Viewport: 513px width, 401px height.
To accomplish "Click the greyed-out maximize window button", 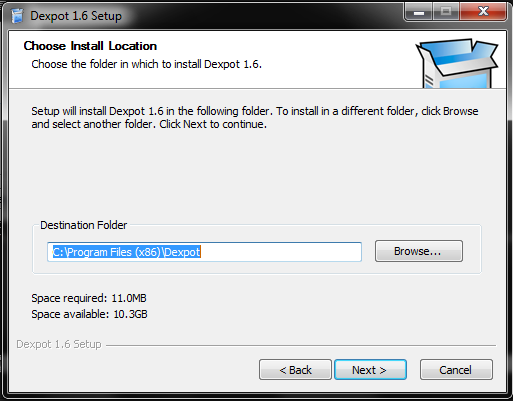I will pos(446,12).
